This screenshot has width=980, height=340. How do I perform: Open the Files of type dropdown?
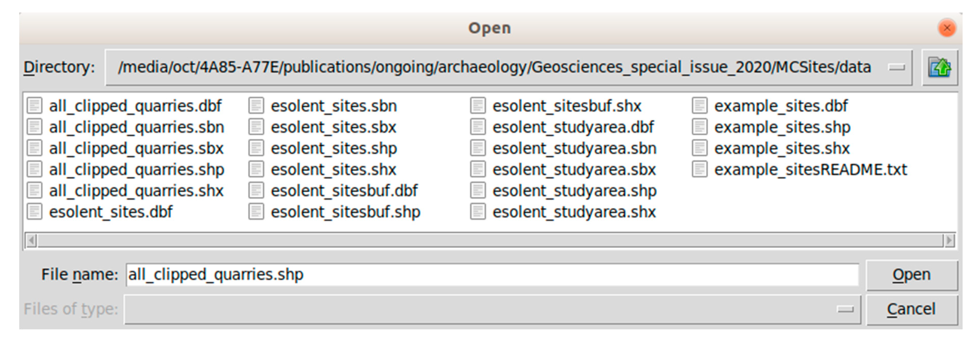pos(845,310)
